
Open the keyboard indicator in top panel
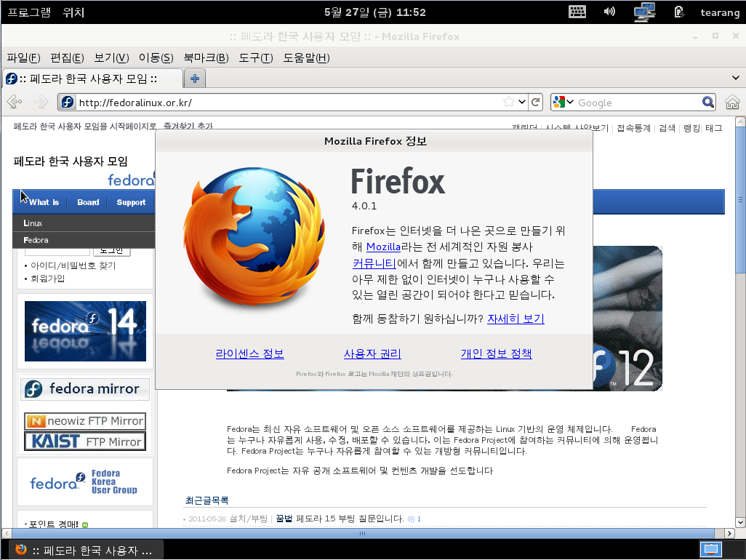pyautogui.click(x=577, y=12)
